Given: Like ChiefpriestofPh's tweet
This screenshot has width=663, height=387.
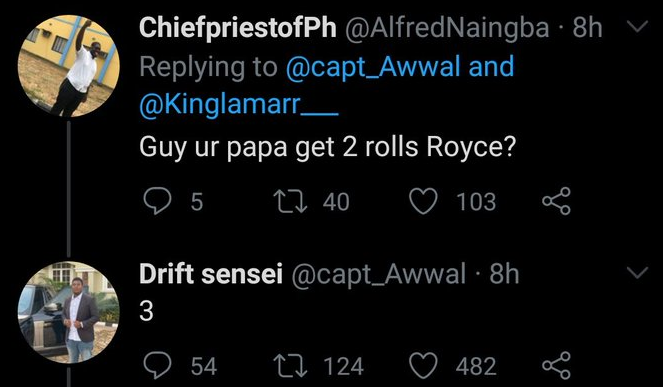Looking at the screenshot, I should tap(423, 201).
